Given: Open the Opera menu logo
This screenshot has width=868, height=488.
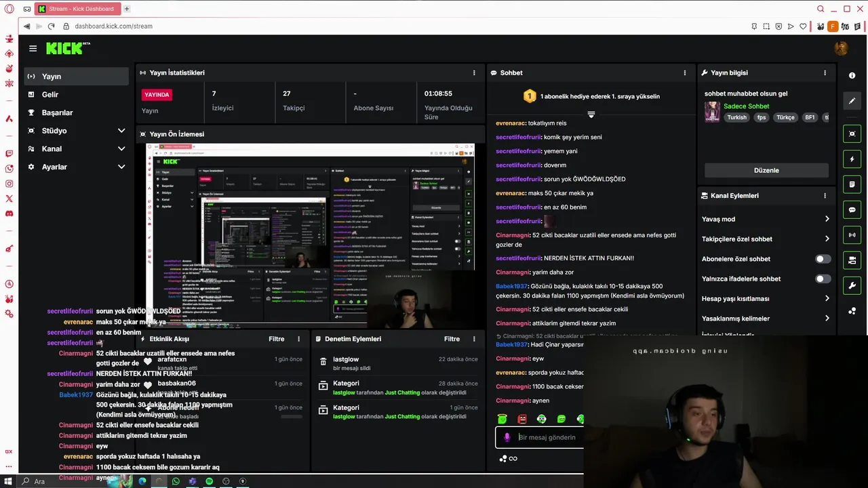Looking at the screenshot, I should tap(9, 9).
